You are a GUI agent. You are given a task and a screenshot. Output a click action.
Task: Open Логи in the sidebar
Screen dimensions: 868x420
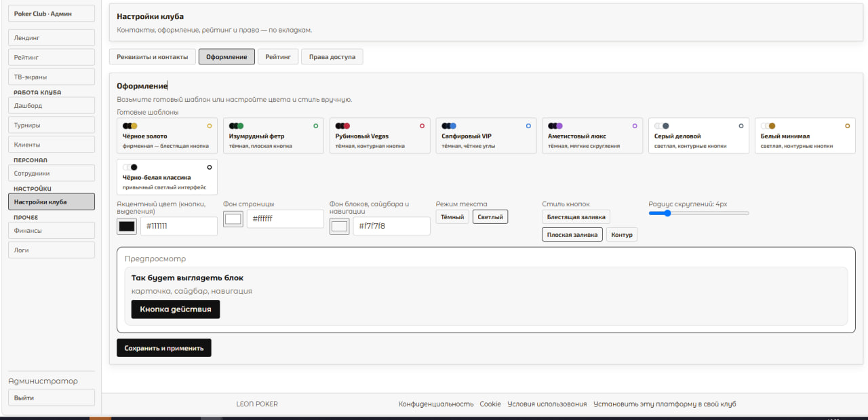click(52, 250)
